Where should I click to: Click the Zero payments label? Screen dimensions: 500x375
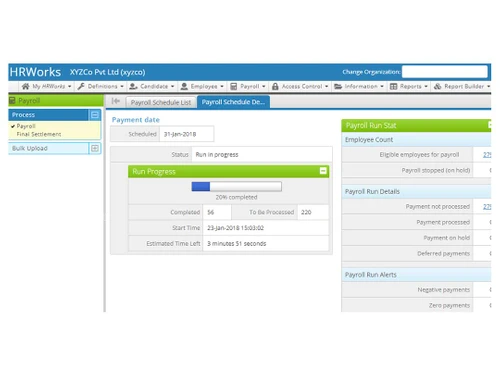[449, 306]
